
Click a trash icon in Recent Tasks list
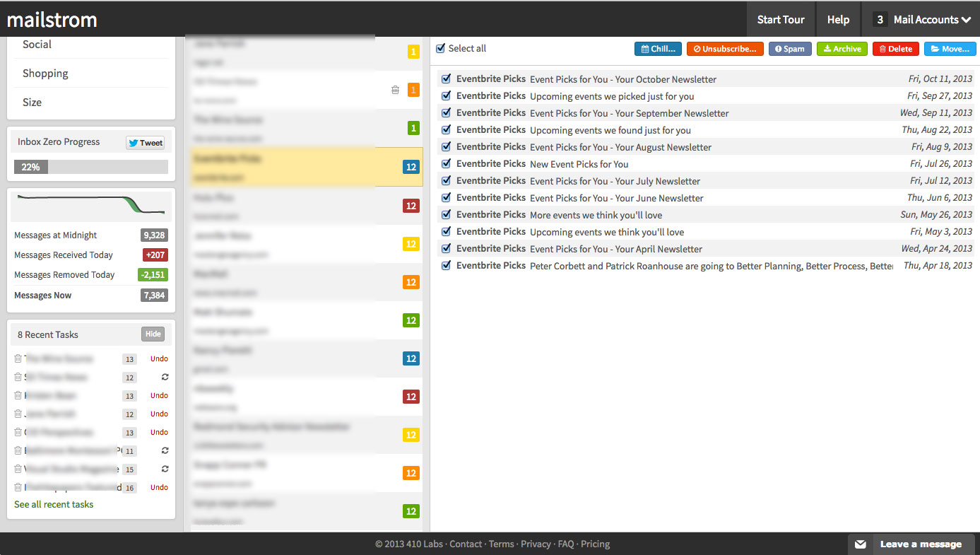tap(18, 358)
